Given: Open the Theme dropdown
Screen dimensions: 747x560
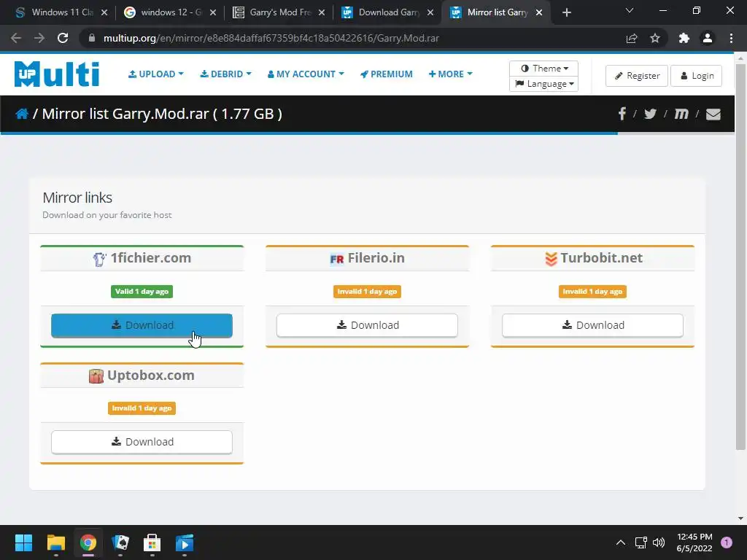Looking at the screenshot, I should 543,68.
